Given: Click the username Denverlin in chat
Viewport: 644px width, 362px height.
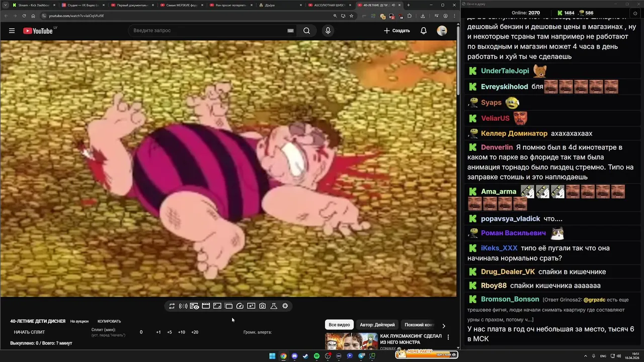Looking at the screenshot, I should (497, 147).
